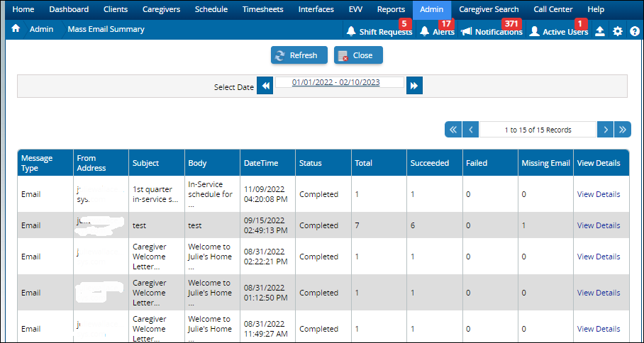Click succeeded value 6 in test row
Screen dimensions: 644x343
coord(413,225)
